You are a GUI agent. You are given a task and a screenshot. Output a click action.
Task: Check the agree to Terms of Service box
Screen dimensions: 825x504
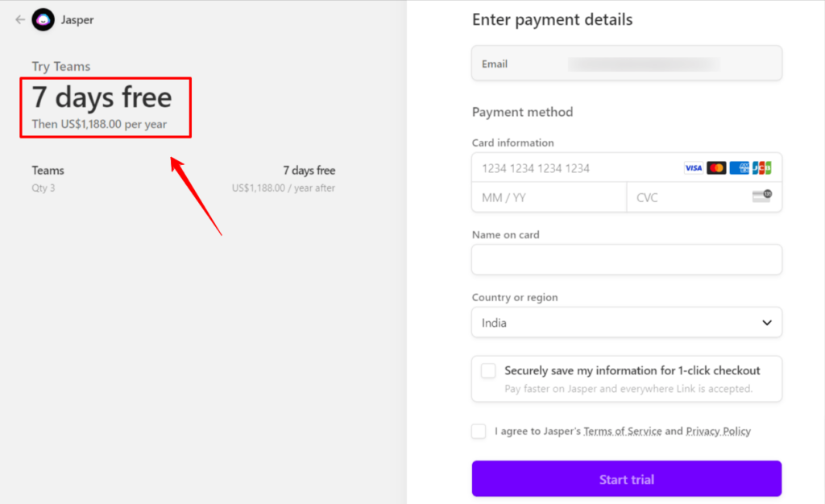tap(479, 432)
